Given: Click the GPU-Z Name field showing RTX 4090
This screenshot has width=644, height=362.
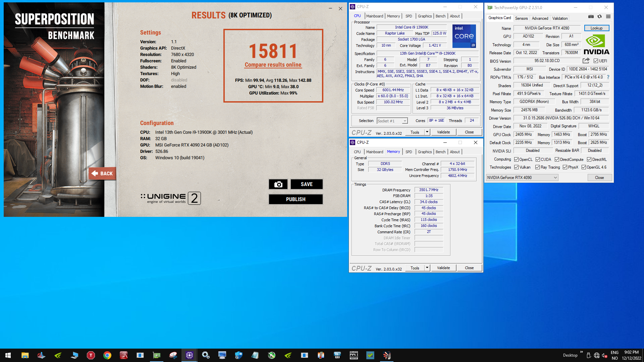Looking at the screenshot, I should tap(547, 28).
